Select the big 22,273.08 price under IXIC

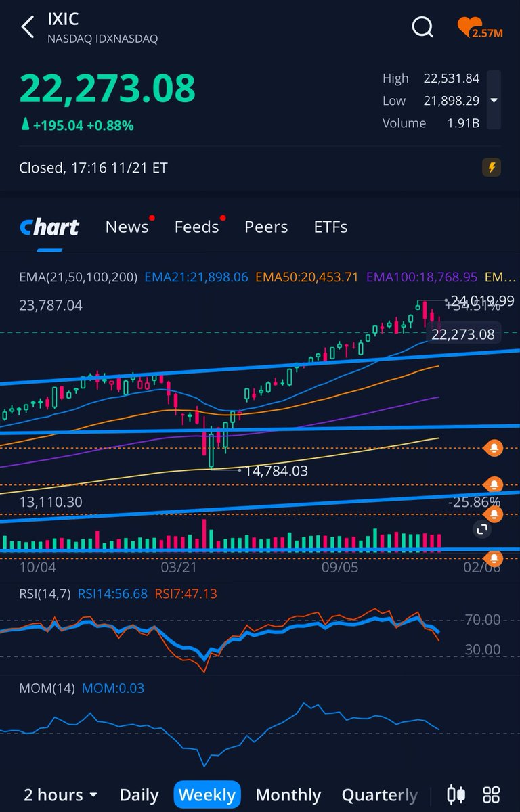(107, 88)
